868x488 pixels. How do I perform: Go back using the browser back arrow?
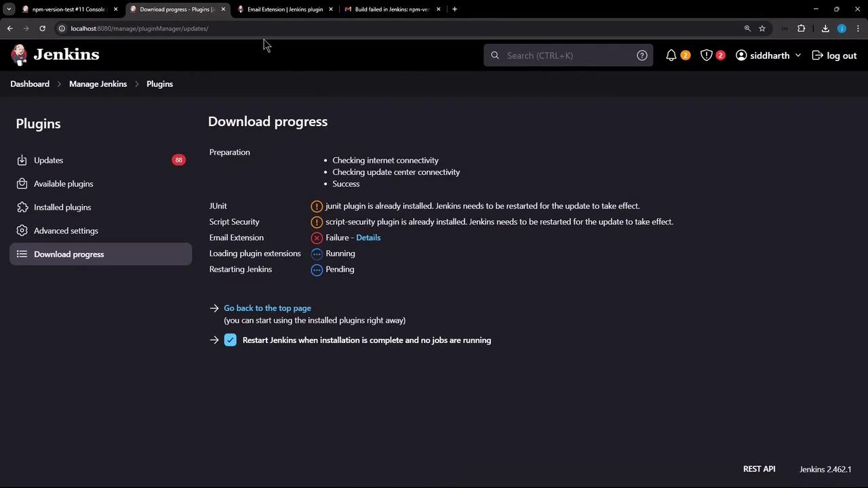(x=9, y=28)
